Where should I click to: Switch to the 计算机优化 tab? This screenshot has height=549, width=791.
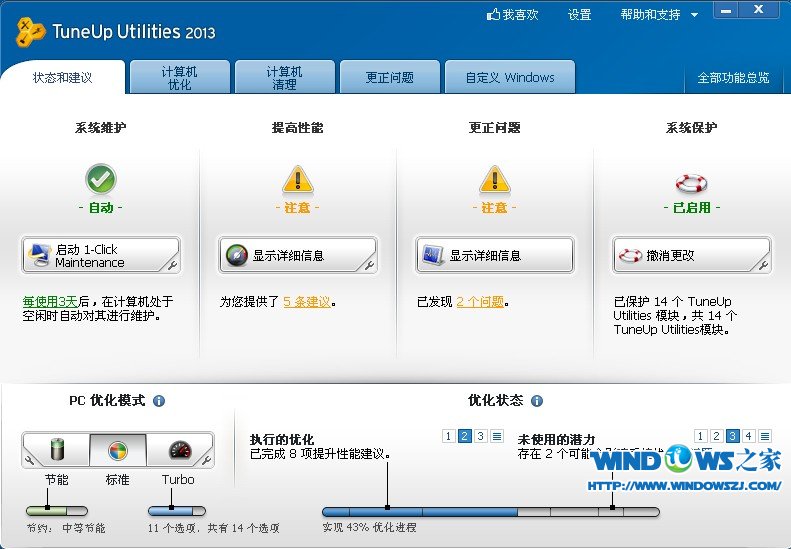click(179, 78)
